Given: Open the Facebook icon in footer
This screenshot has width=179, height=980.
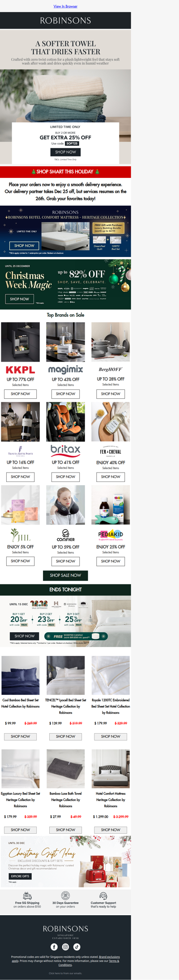Looking at the screenshot, I should (x=54, y=946).
